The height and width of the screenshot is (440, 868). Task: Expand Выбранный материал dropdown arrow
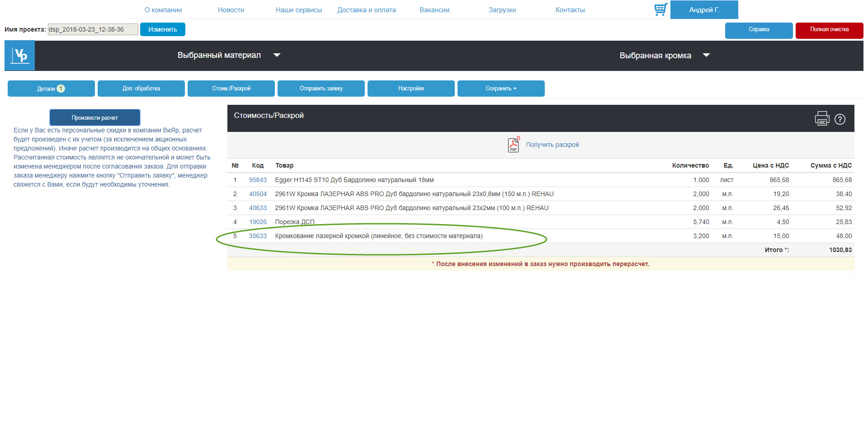[x=277, y=55]
